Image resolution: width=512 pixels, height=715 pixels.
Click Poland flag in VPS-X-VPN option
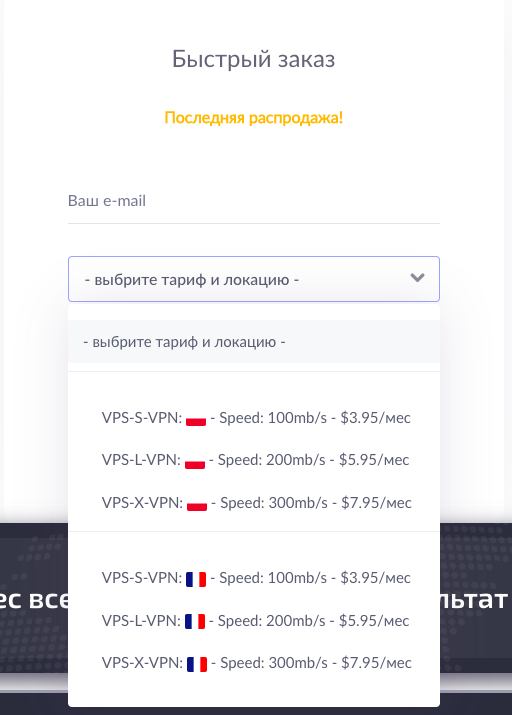click(x=197, y=503)
